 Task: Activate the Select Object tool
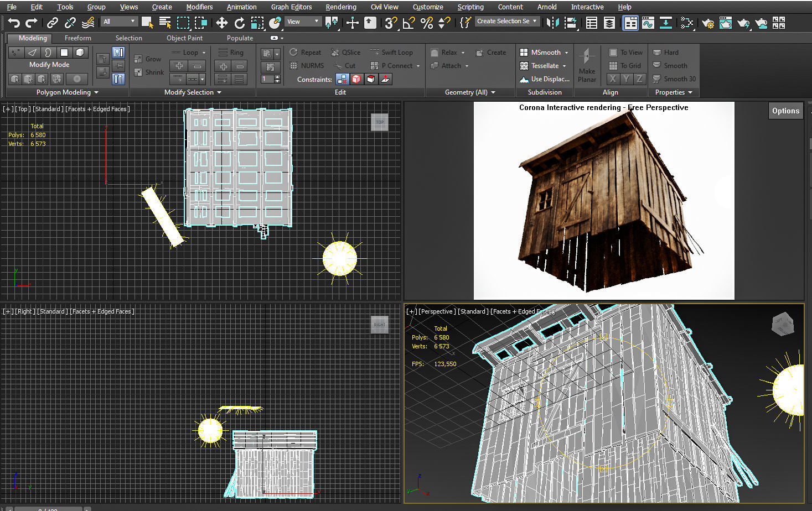(x=147, y=23)
